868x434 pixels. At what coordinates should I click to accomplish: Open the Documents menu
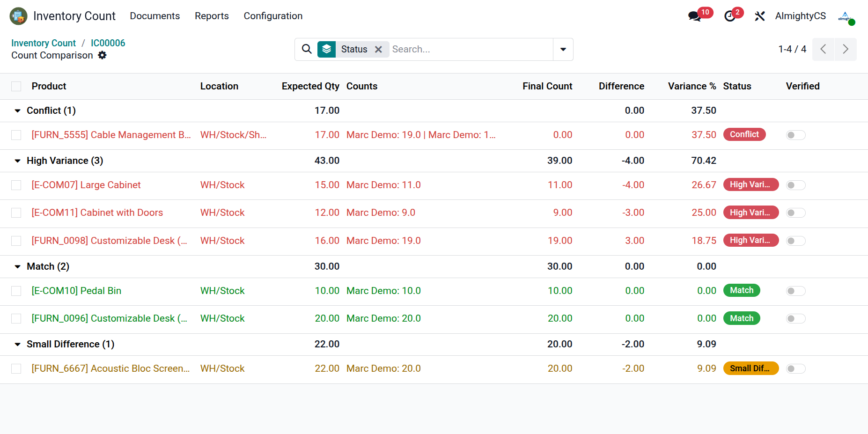(154, 16)
